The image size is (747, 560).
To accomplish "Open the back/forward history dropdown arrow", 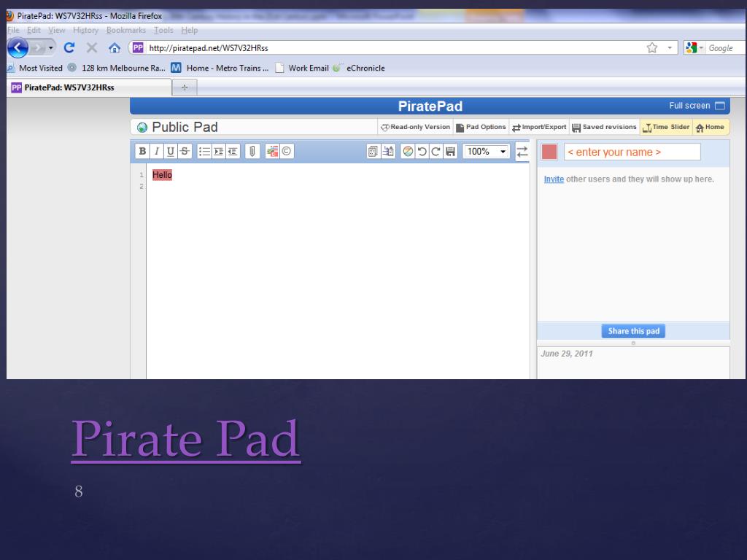I will 51,47.
